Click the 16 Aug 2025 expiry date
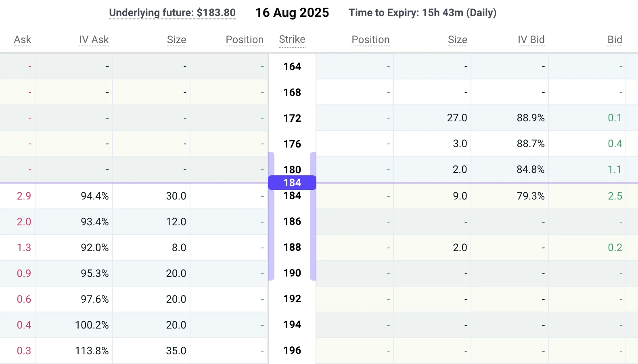 pos(292,13)
